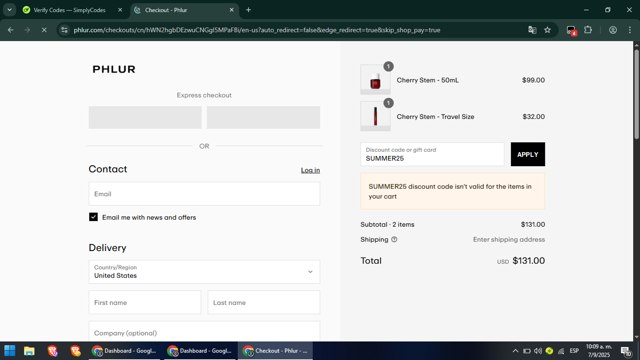Viewport: 640px width, 360px height.
Task: Close the Checkout - Phlur tab
Action: (231, 10)
